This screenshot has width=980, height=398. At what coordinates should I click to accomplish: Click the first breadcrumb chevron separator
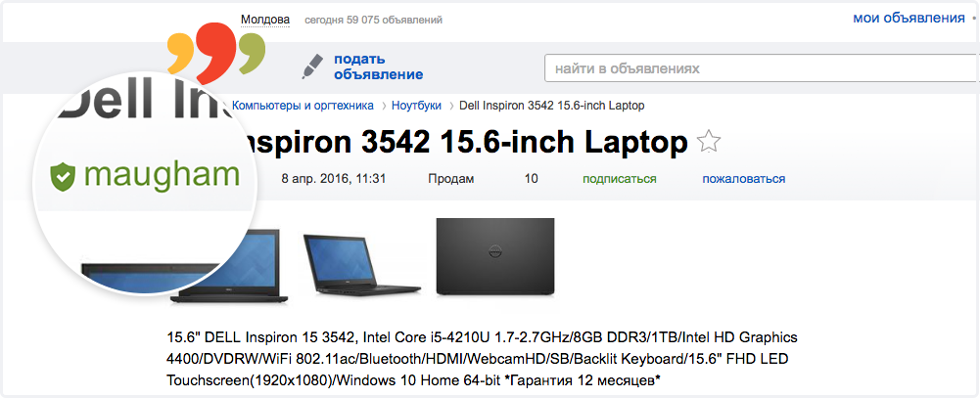tap(384, 106)
